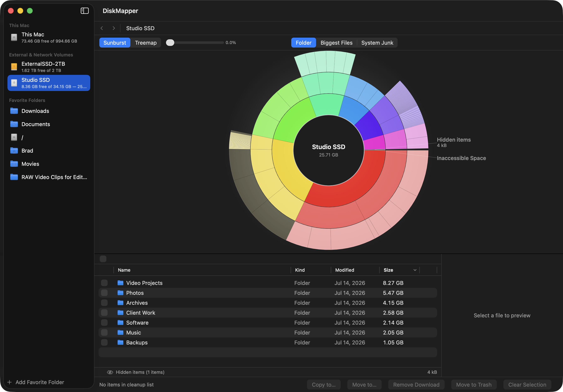The image size is (563, 392).
Task: Check the Music row checkbox
Action: [x=104, y=332]
